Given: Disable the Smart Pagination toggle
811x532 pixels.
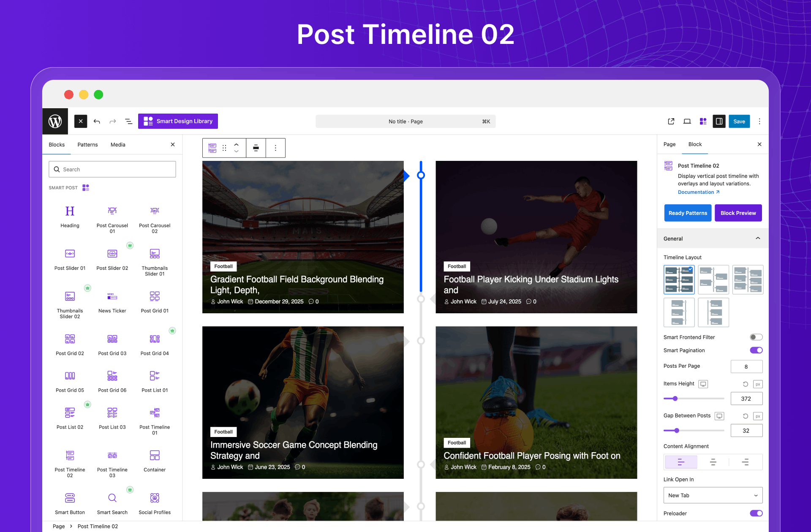Looking at the screenshot, I should pos(756,350).
